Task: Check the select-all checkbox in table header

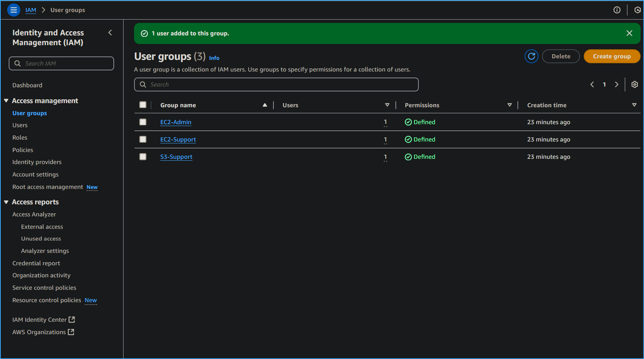Action: point(143,105)
